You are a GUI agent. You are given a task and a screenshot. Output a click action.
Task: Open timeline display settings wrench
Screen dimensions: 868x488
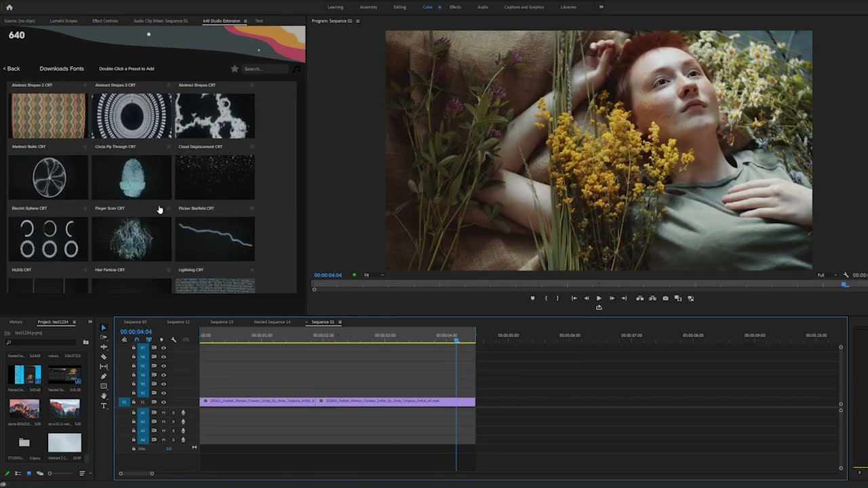(x=174, y=340)
